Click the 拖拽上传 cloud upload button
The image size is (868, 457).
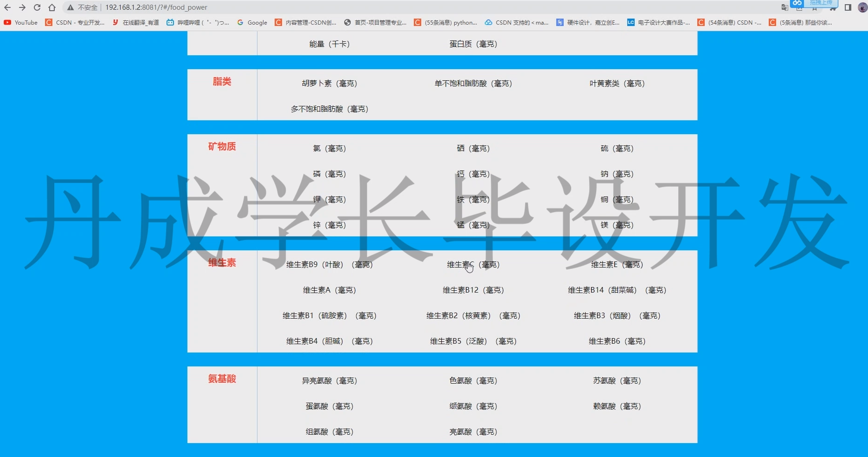click(814, 3)
